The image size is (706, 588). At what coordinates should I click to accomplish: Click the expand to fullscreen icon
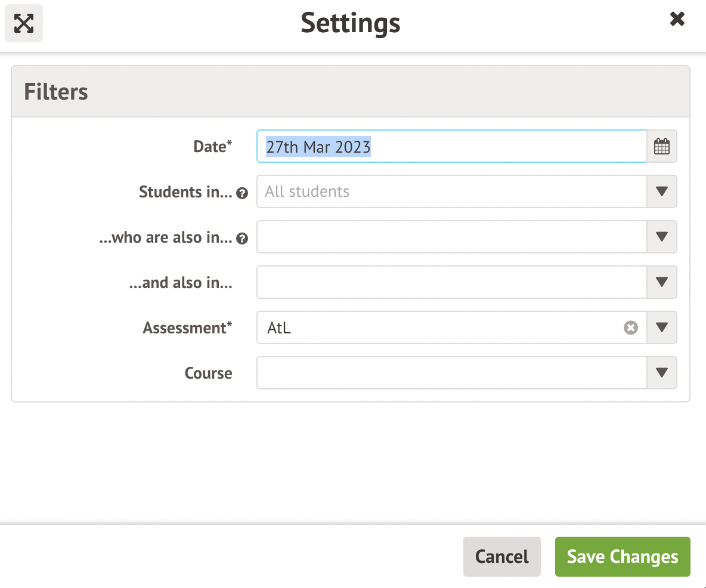(24, 23)
